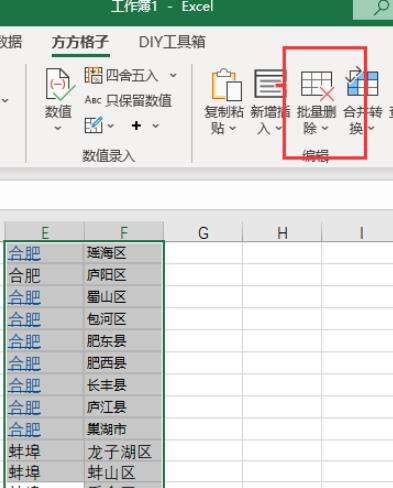Image resolution: width=393 pixels, height=488 pixels.
Task: Select column H header
Action: point(282,232)
